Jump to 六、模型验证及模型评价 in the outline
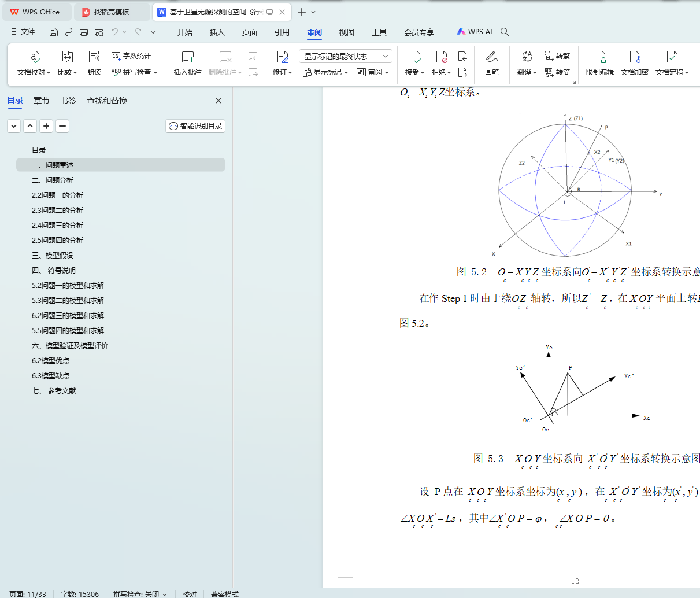The height and width of the screenshot is (598, 700). [70, 346]
